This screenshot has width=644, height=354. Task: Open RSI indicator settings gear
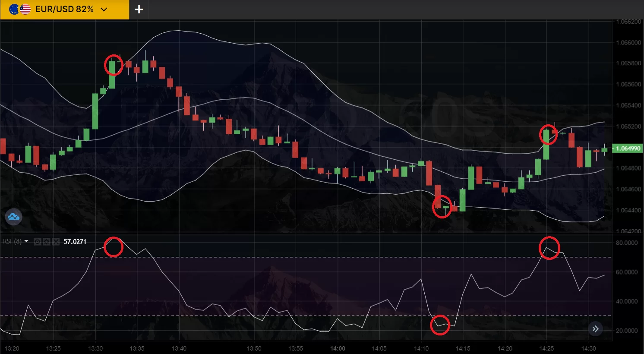[x=47, y=242]
